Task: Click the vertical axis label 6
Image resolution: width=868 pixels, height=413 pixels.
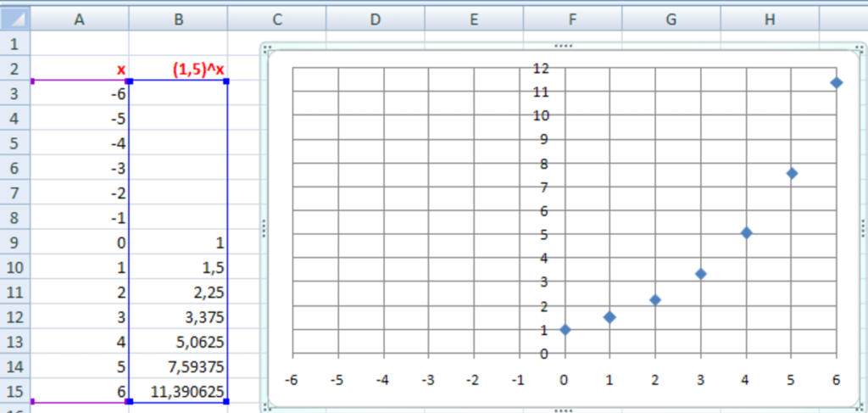Action: coord(544,211)
